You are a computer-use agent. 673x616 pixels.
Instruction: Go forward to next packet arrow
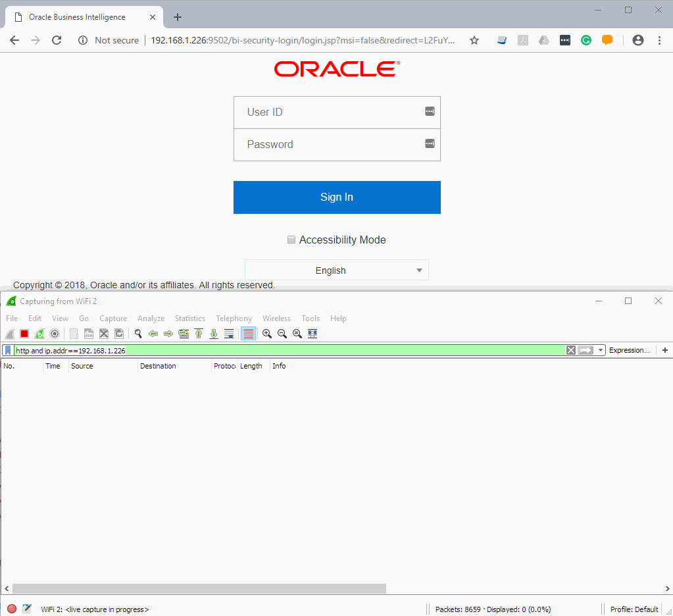point(168,334)
